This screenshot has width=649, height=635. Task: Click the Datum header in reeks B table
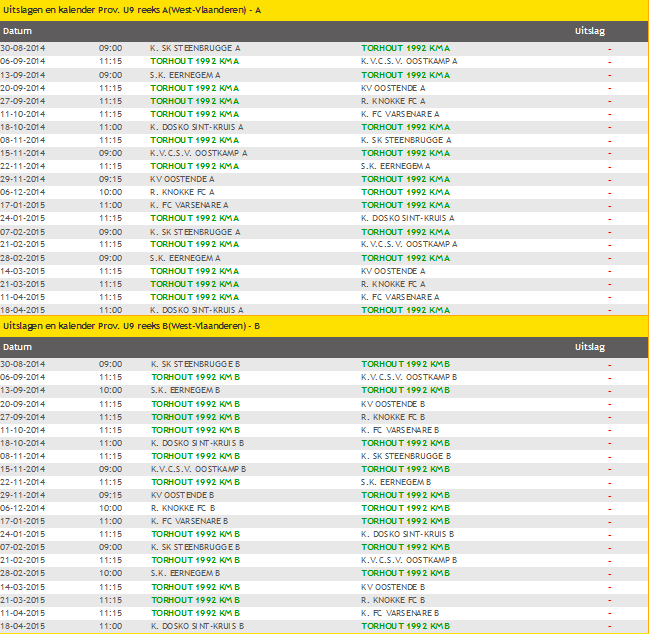[17, 347]
